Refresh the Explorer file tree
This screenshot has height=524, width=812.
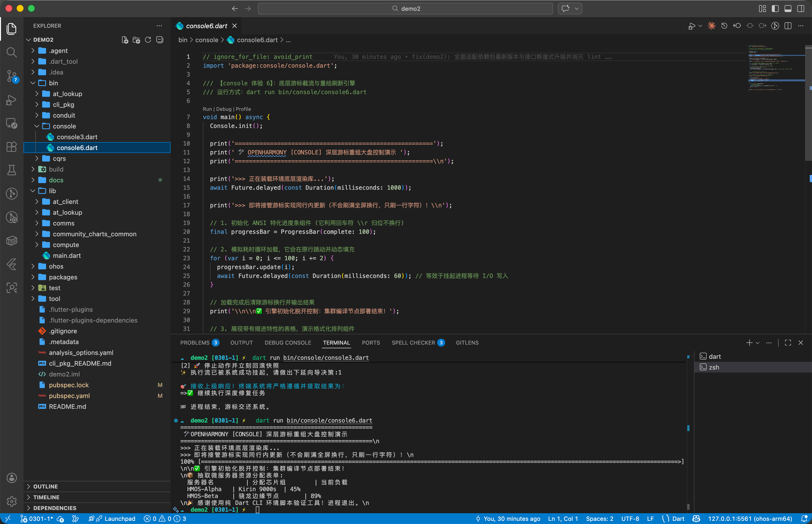(x=148, y=40)
